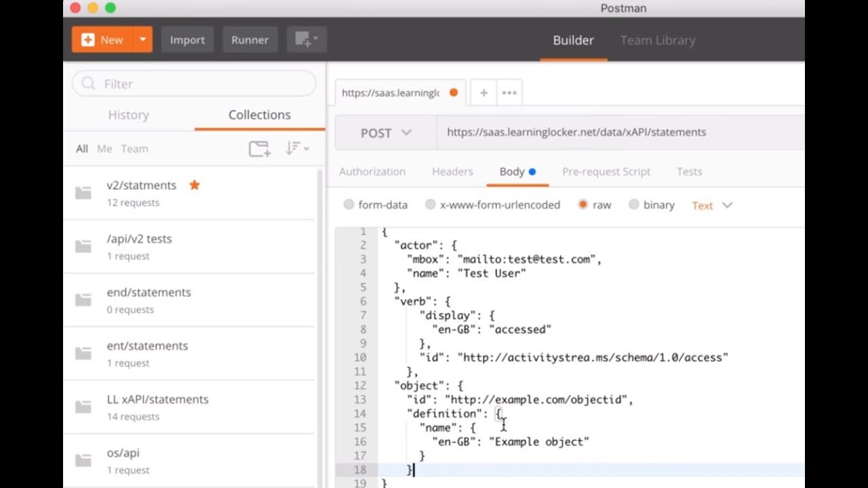Click the "12 requests" count text
The height and width of the screenshot is (488, 868).
coord(133,203)
